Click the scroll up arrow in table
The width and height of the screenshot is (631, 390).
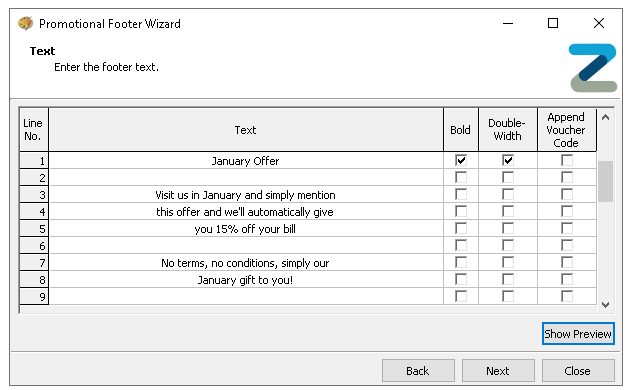(605, 118)
